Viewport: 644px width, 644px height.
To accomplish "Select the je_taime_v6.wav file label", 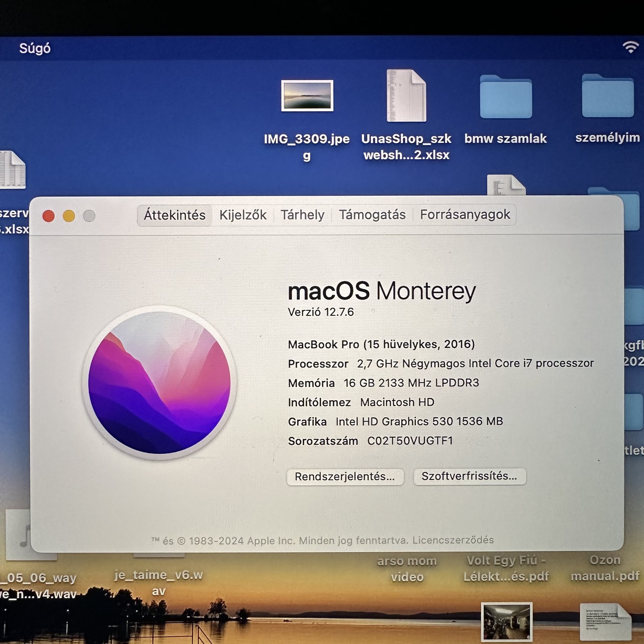I will pos(158,583).
